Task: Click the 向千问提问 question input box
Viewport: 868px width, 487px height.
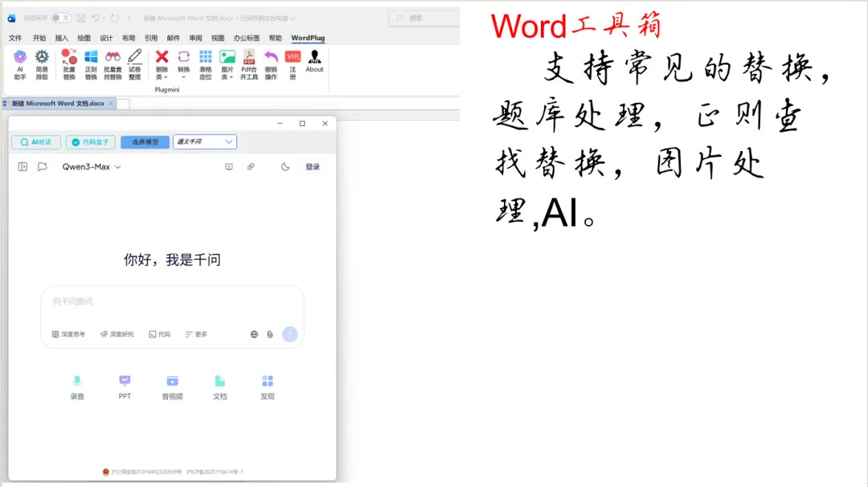Action: 172,301
